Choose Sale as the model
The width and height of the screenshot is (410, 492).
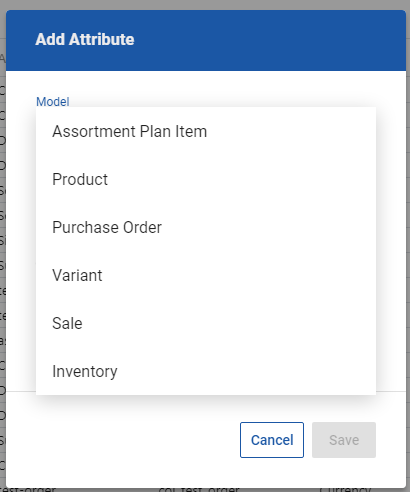point(206,323)
